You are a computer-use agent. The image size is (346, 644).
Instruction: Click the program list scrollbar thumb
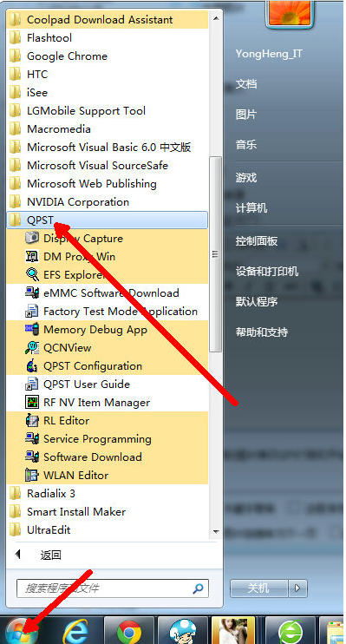(x=215, y=253)
